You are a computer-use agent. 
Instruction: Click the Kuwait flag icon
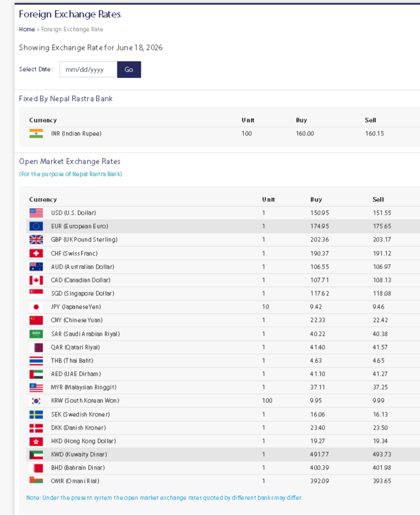tap(36, 455)
